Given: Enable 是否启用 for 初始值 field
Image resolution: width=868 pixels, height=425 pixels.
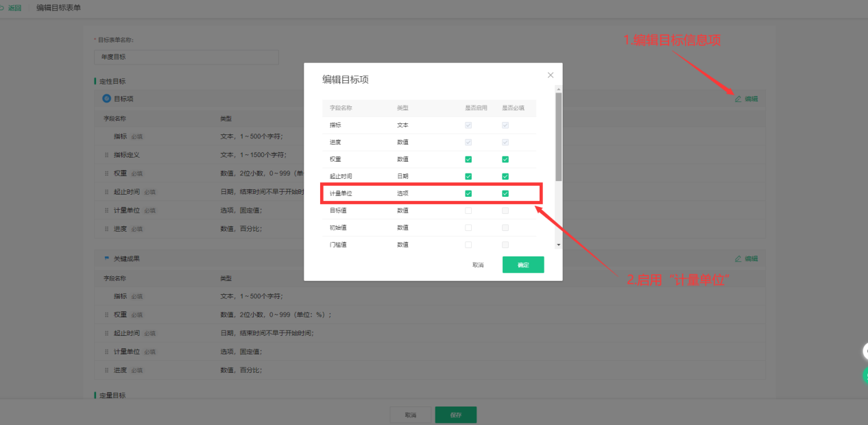Looking at the screenshot, I should pyautogui.click(x=468, y=228).
